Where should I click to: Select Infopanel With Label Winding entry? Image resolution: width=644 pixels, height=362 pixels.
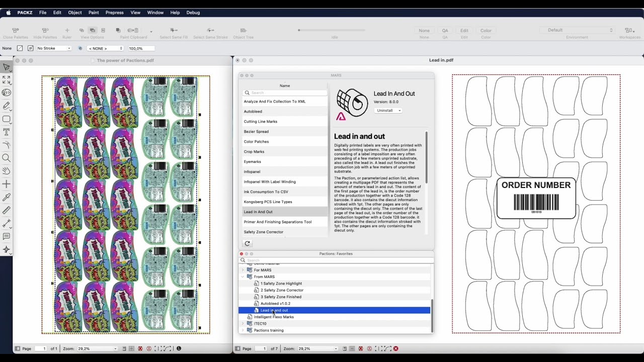coord(285,182)
